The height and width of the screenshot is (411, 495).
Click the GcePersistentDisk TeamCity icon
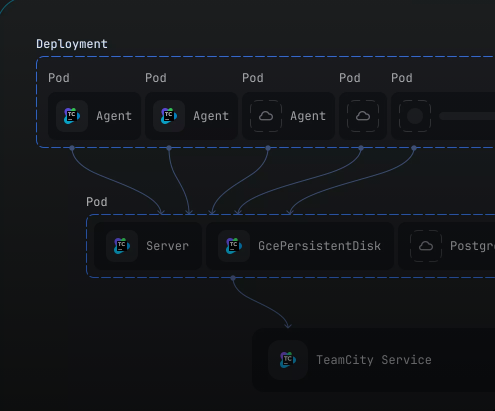[x=234, y=246]
